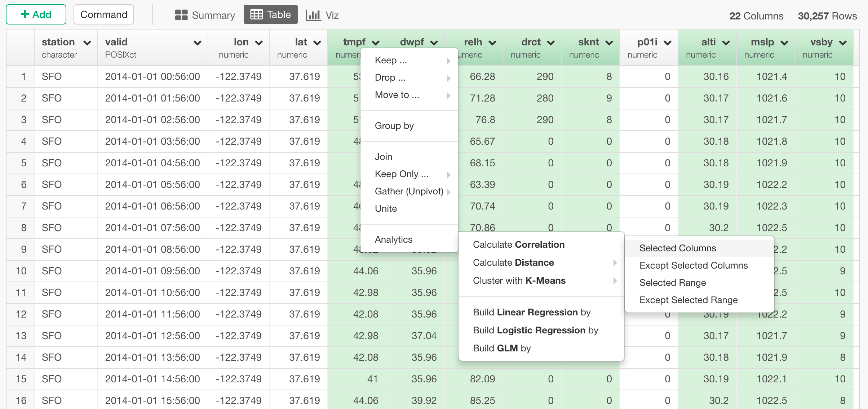Image resolution: width=868 pixels, height=409 pixels.
Task: Select Group by from the menu
Action: tap(394, 126)
